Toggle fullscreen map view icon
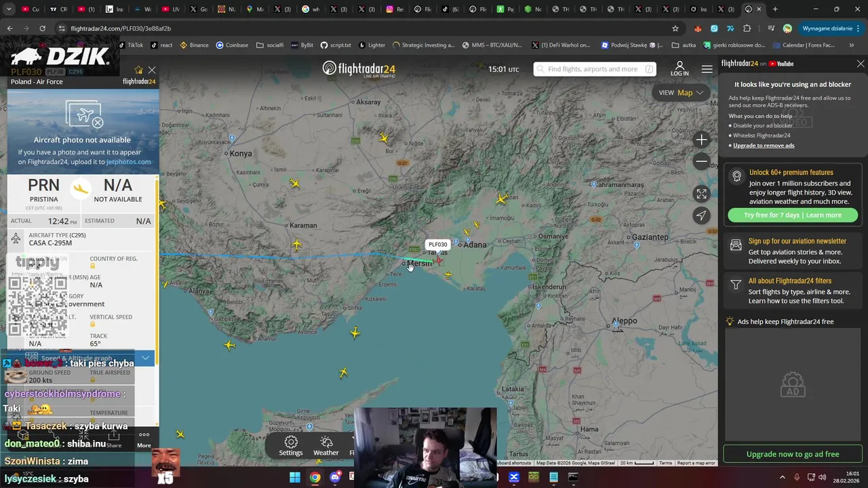Viewport: 868px width, 488px height. coord(701,194)
